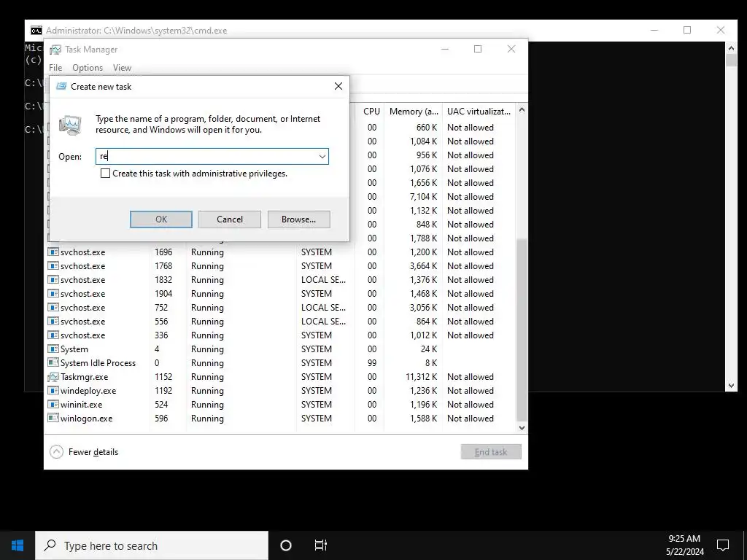Click the Taskmgr.exe process icon
747x560 pixels.
coord(53,377)
